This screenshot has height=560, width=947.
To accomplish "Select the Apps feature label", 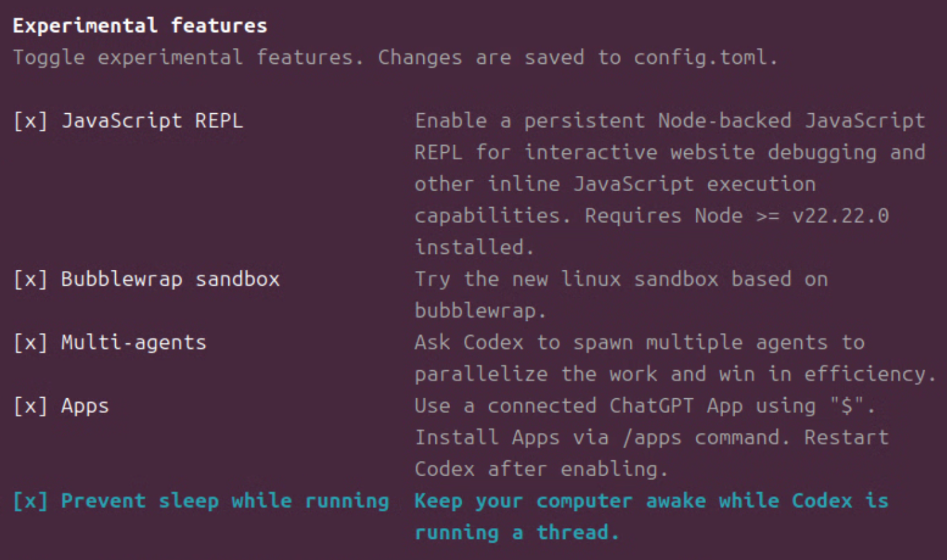I will (85, 406).
